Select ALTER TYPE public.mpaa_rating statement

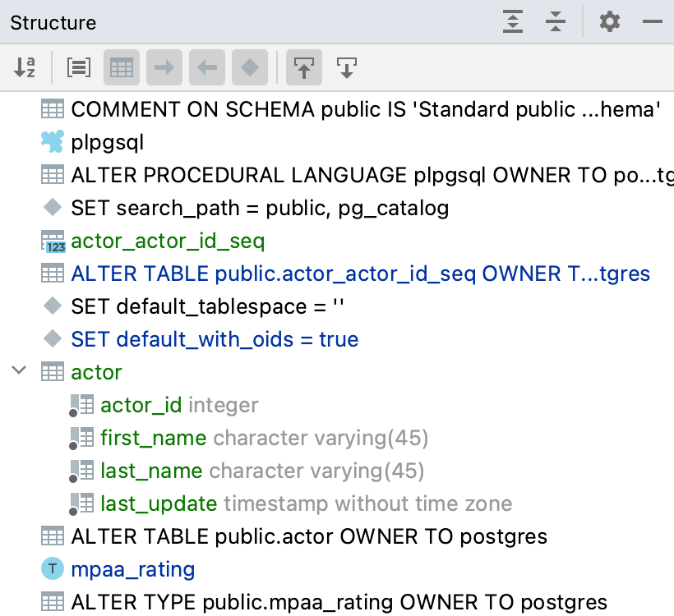(339, 602)
